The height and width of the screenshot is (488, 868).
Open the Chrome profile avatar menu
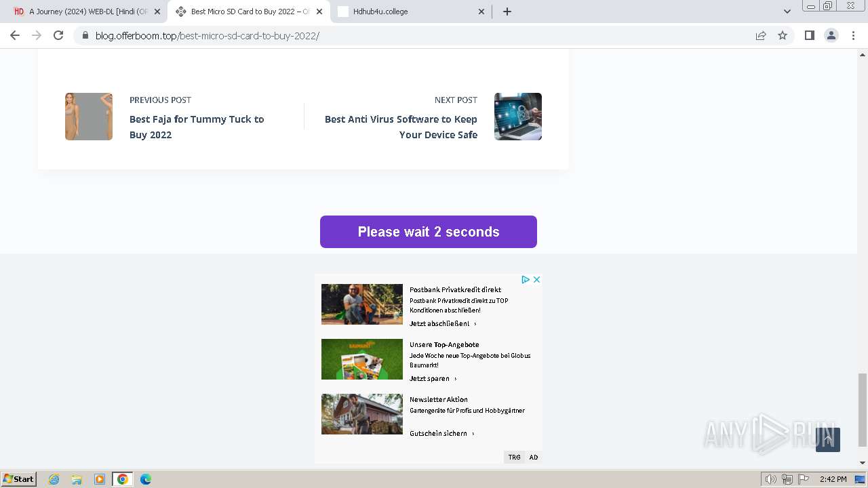[831, 35]
